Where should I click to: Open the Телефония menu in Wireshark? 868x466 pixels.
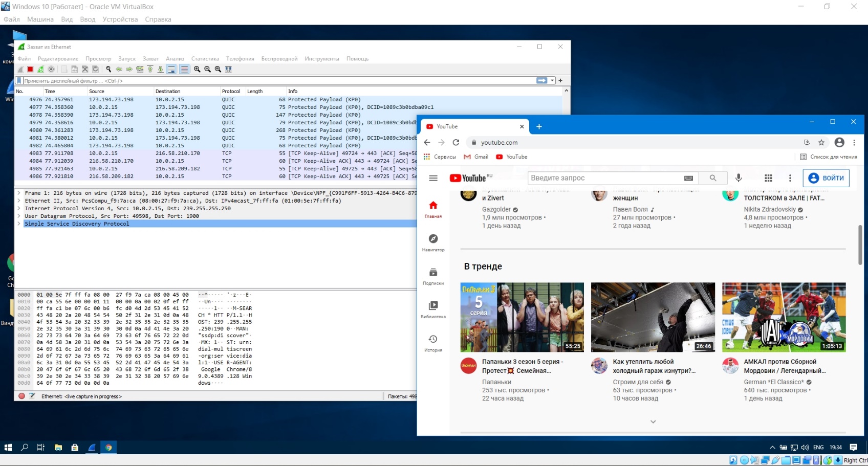240,59
